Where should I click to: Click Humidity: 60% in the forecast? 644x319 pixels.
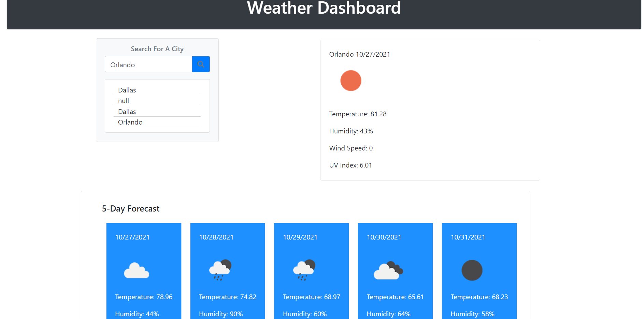[305, 314]
